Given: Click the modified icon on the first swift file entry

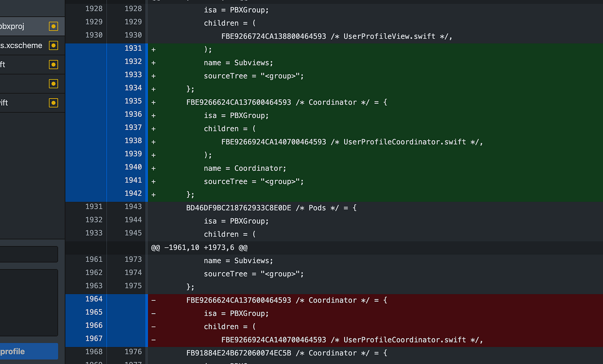Looking at the screenshot, I should click(53, 64).
